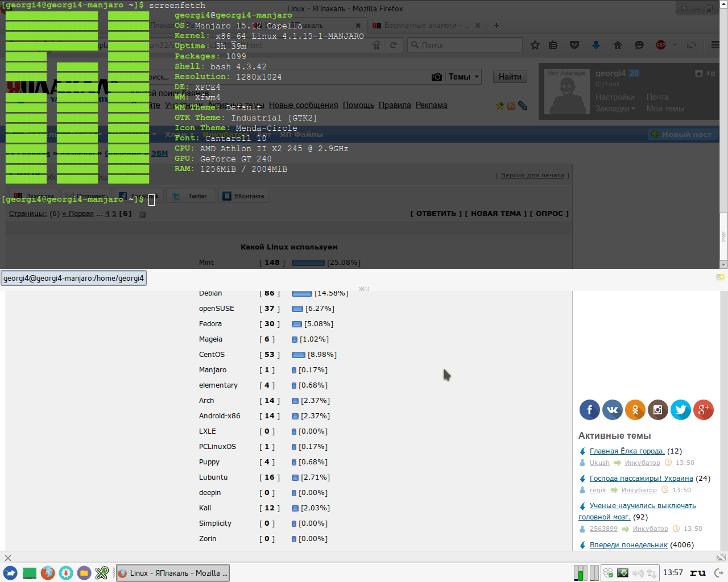
Task: Open the green terminal launcher icon
Action: click(29, 573)
